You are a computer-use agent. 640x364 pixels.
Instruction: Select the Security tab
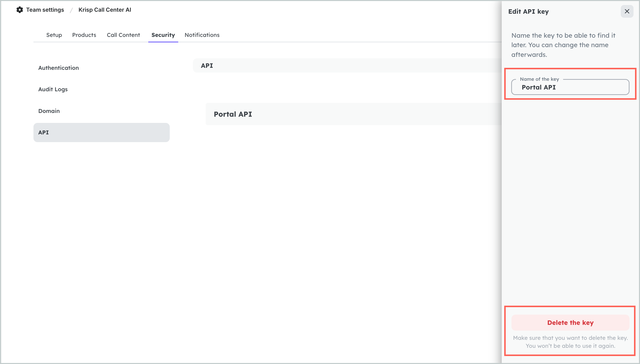(x=163, y=35)
